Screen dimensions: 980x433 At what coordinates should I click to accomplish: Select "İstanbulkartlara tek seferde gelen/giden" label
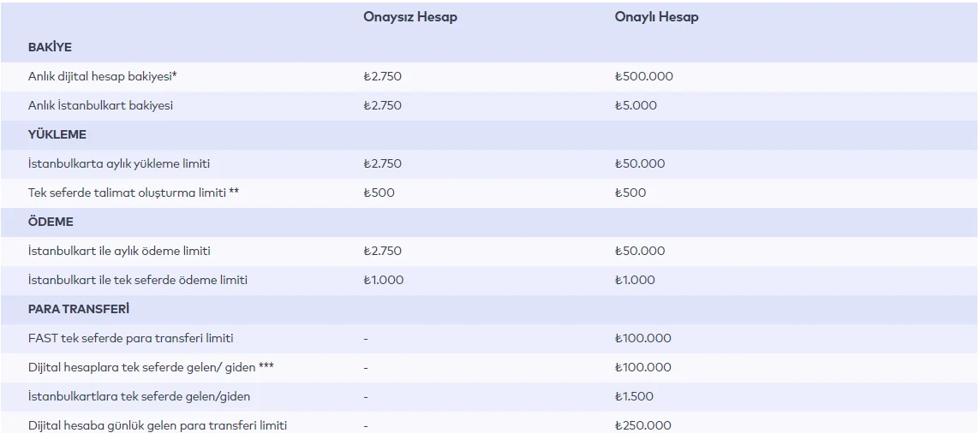coord(139,396)
